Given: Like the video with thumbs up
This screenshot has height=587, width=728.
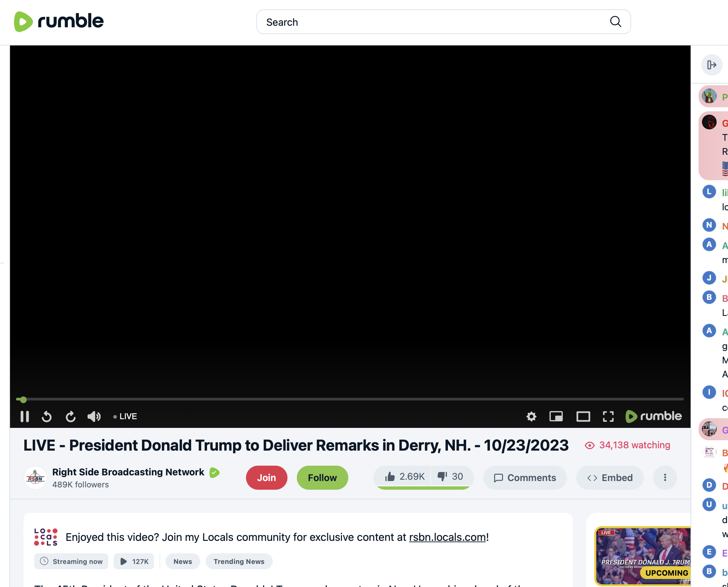Looking at the screenshot, I should [x=404, y=476].
